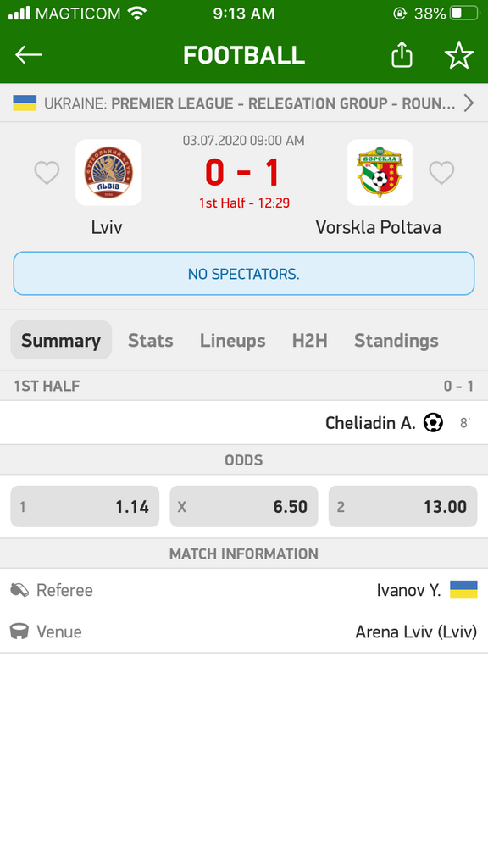Tap the referee whistle icon

pyautogui.click(x=19, y=590)
